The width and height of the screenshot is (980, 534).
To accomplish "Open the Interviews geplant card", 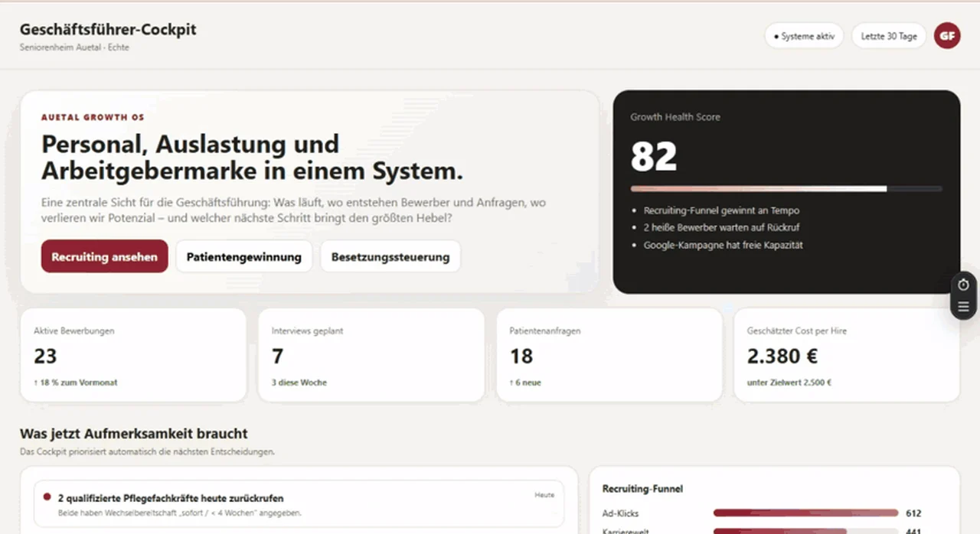I will point(371,355).
